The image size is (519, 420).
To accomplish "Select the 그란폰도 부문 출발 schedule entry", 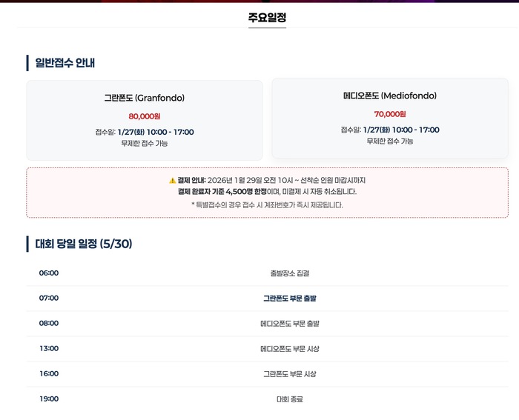I will 290,299.
